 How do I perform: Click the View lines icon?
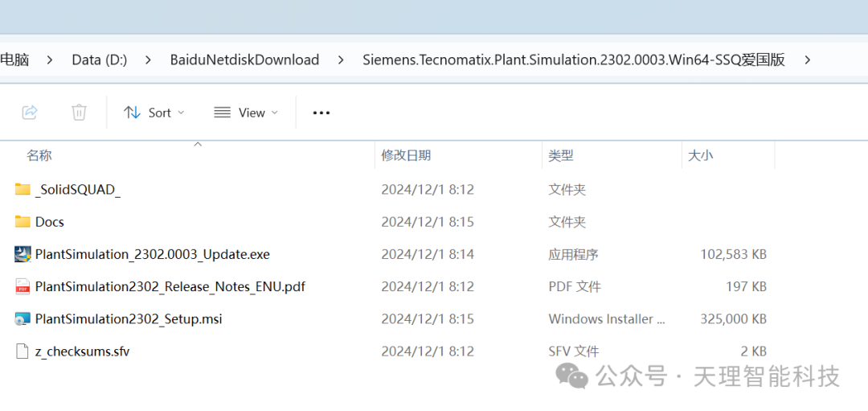click(222, 113)
